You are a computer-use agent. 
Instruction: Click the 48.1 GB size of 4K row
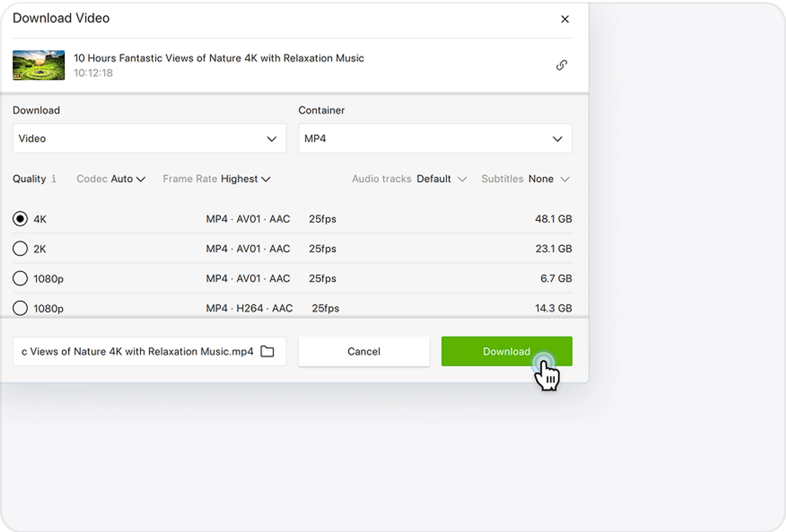tap(553, 219)
